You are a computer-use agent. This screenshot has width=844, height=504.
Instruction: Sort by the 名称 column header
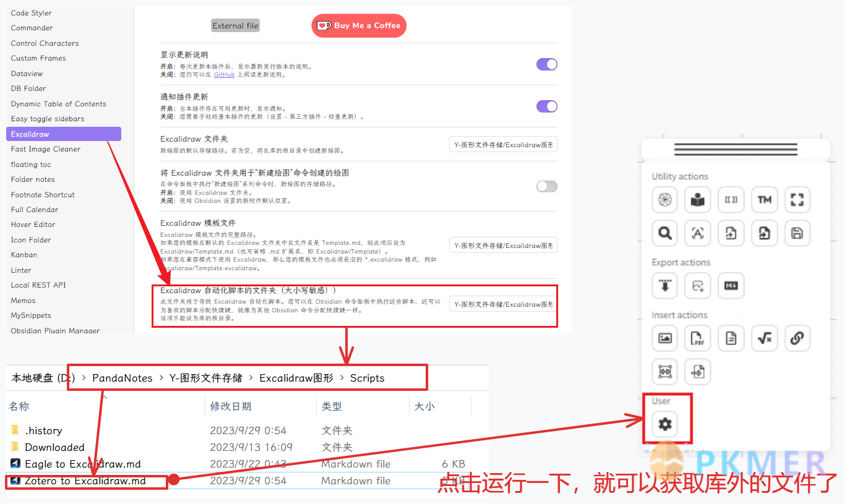pyautogui.click(x=19, y=406)
